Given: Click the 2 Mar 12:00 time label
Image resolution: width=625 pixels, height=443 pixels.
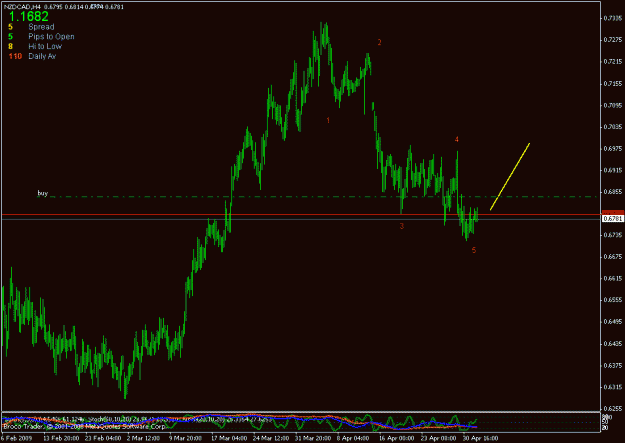Looking at the screenshot, I should tap(144, 438).
